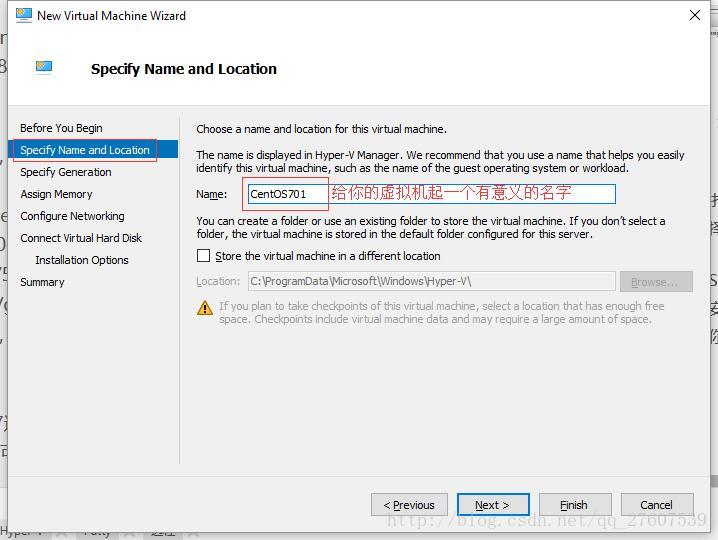Open the Assign Memory step
Screen dimensions: 718x540
[56, 194]
